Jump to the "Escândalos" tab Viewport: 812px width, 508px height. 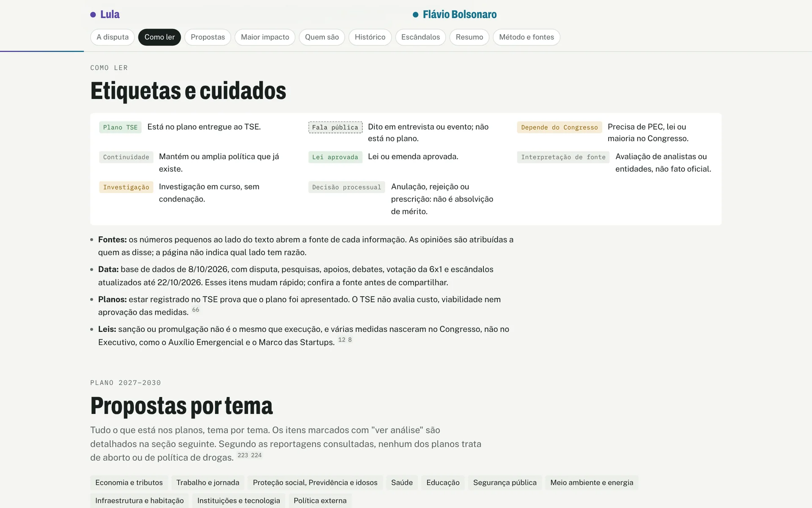pyautogui.click(x=420, y=37)
